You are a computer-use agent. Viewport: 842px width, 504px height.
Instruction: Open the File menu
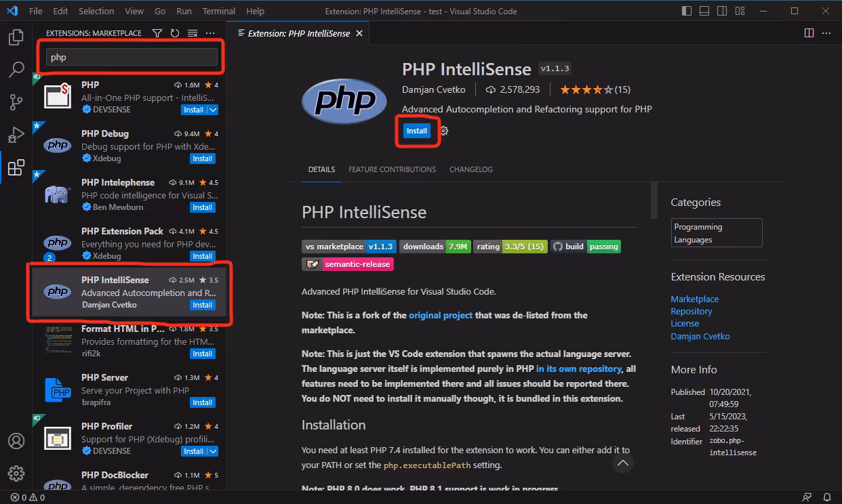(36, 11)
